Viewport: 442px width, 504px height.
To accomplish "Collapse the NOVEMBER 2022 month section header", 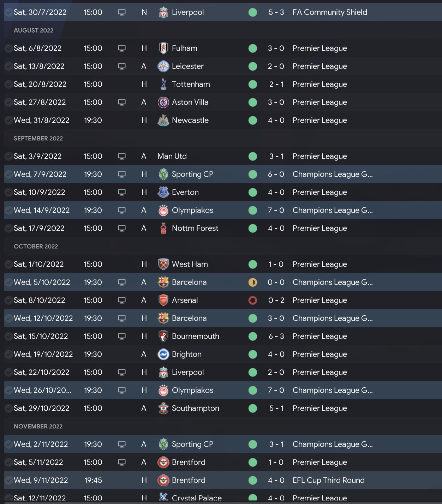I will point(38,426).
